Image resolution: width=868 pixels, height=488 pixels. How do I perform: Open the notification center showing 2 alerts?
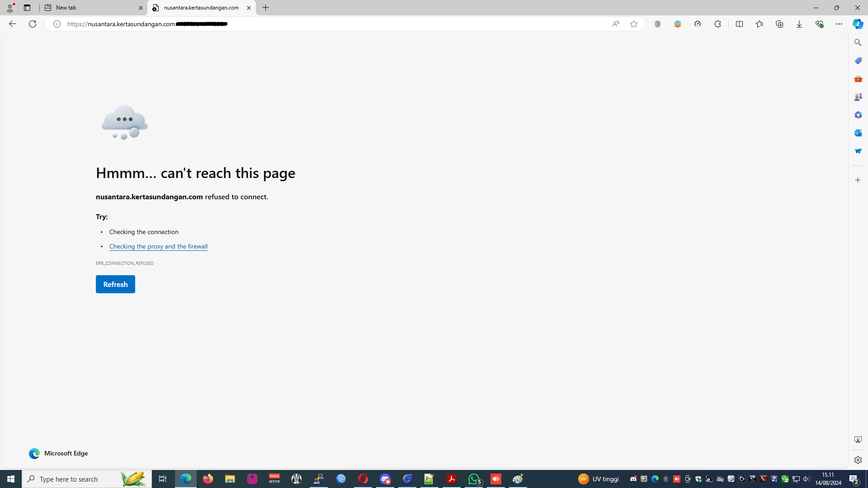854,479
